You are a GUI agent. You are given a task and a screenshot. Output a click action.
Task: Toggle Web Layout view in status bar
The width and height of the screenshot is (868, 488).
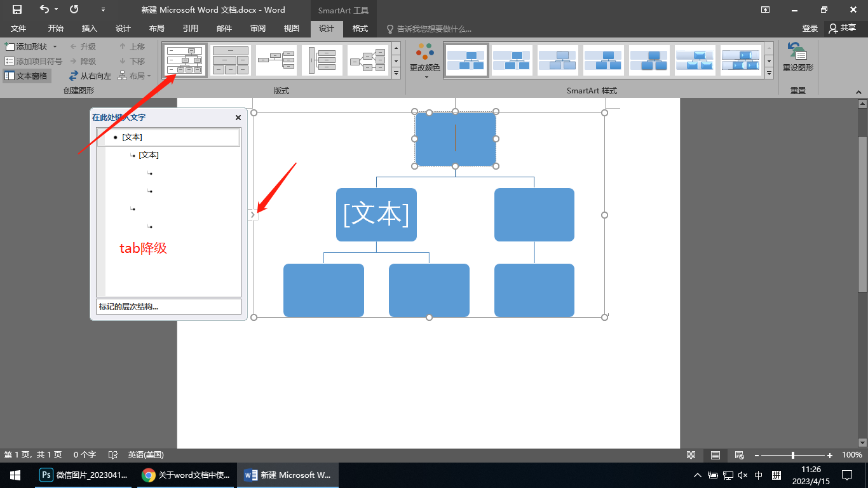point(739,455)
